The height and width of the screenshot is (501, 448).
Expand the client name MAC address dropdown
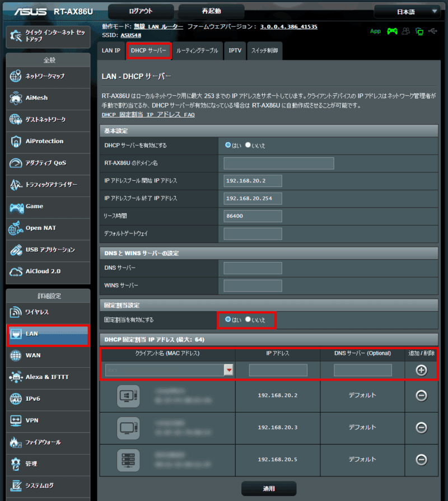point(228,370)
